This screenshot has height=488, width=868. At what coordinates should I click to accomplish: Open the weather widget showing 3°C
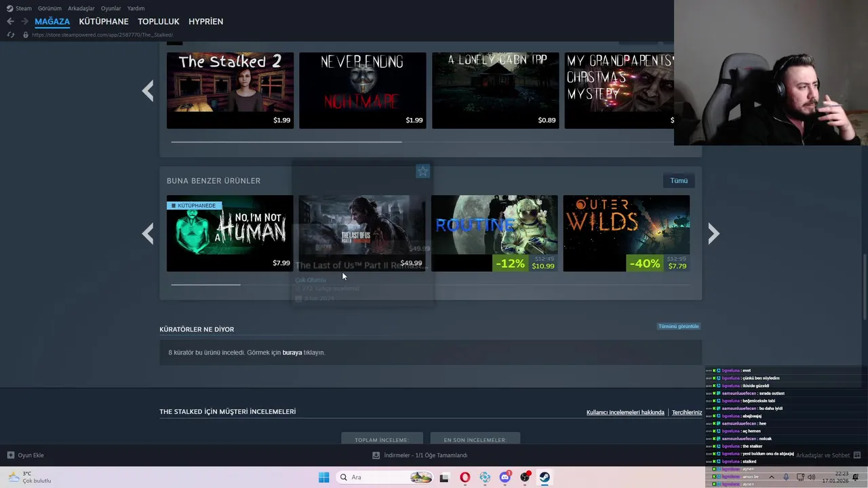[x=29, y=477]
